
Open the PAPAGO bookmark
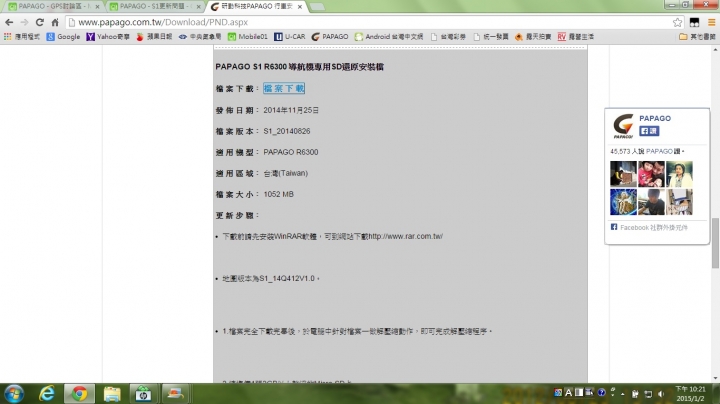pyautogui.click(x=330, y=36)
